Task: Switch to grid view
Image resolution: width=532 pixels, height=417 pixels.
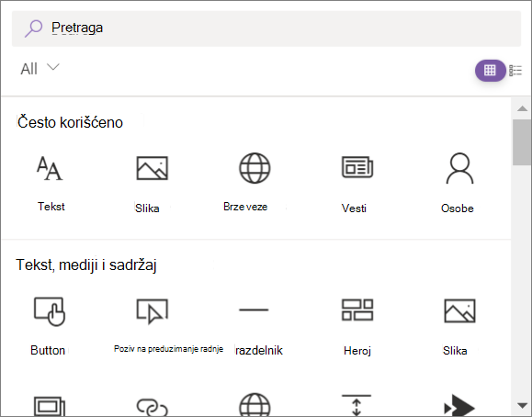Action: (x=490, y=71)
